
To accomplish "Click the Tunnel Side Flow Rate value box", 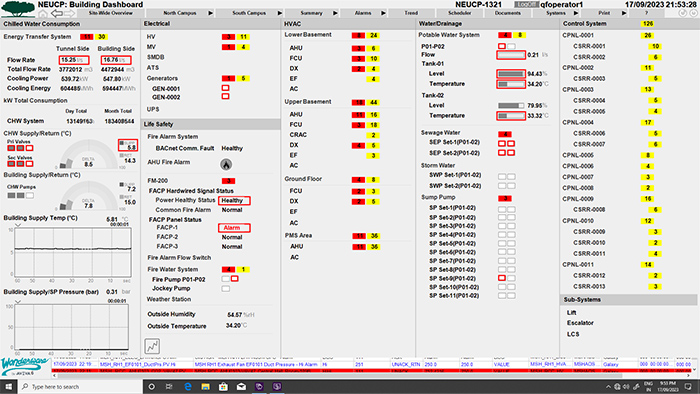I will [74, 60].
